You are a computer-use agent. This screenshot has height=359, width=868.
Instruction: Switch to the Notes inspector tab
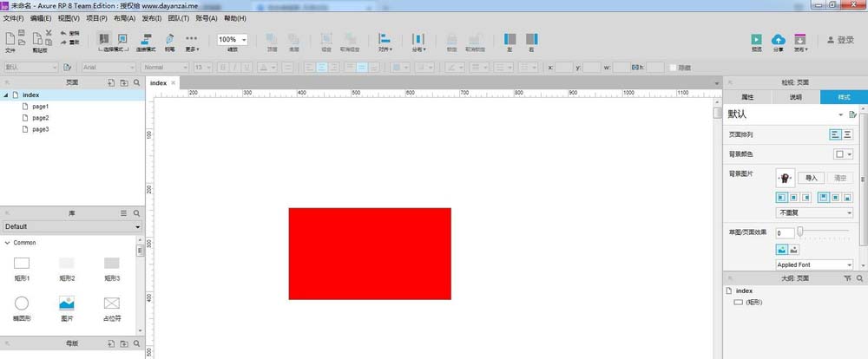click(795, 97)
